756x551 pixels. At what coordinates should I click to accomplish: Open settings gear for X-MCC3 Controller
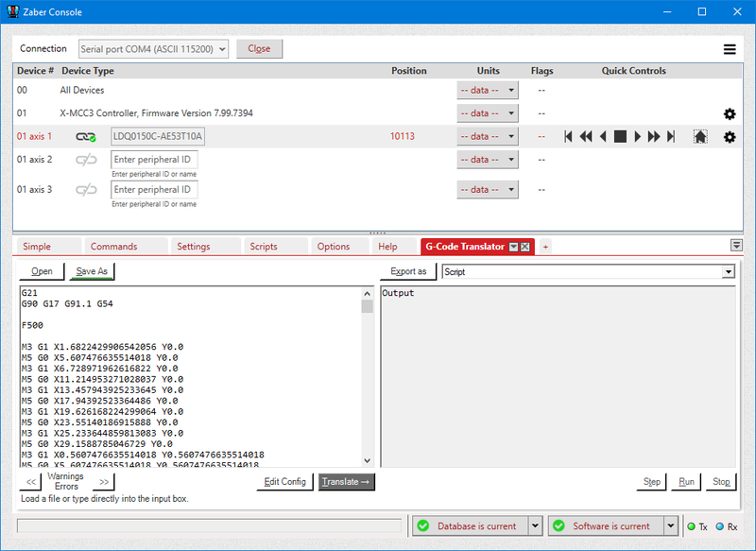730,113
